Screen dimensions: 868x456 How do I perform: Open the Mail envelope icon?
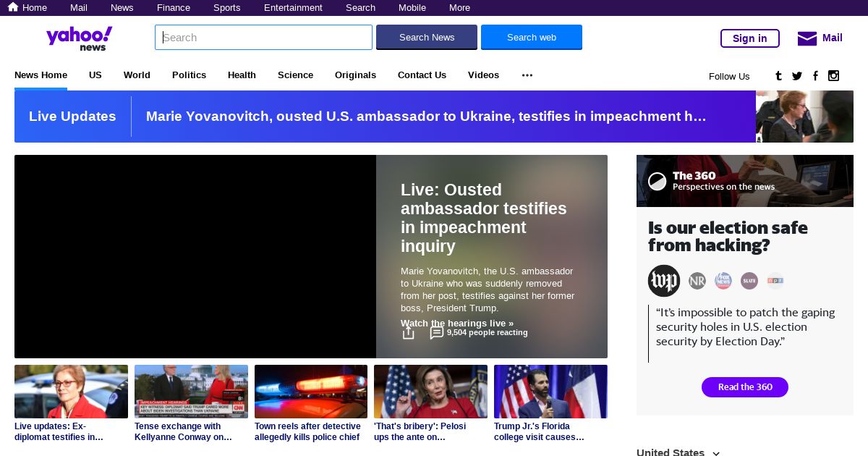pos(807,38)
